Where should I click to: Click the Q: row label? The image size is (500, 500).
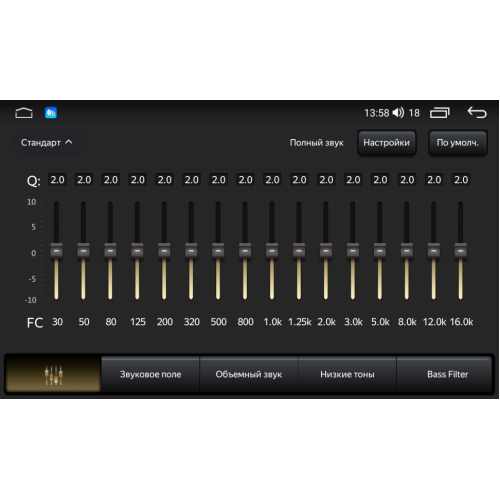(x=34, y=181)
